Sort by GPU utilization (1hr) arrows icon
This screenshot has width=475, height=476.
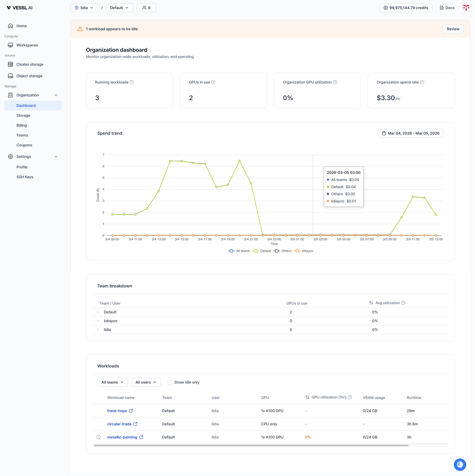tap(307, 397)
